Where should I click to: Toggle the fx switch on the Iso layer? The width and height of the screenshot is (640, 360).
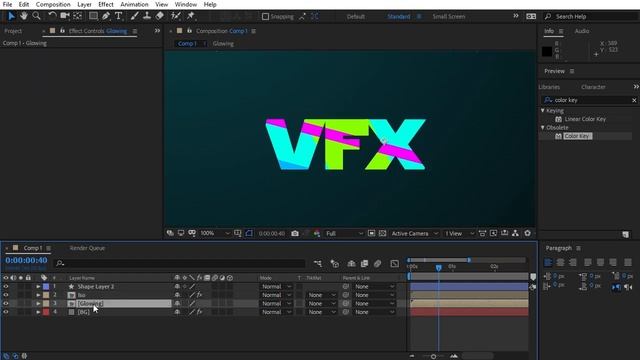coord(199,295)
